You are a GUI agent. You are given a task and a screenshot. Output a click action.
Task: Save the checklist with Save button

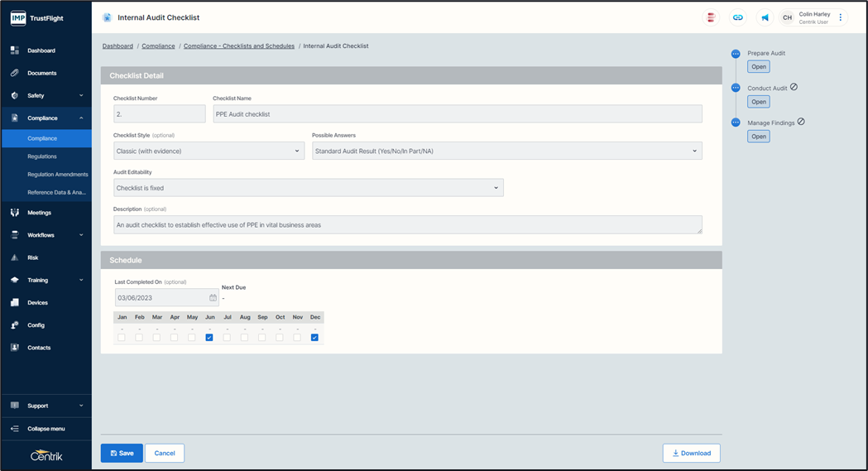coord(122,453)
